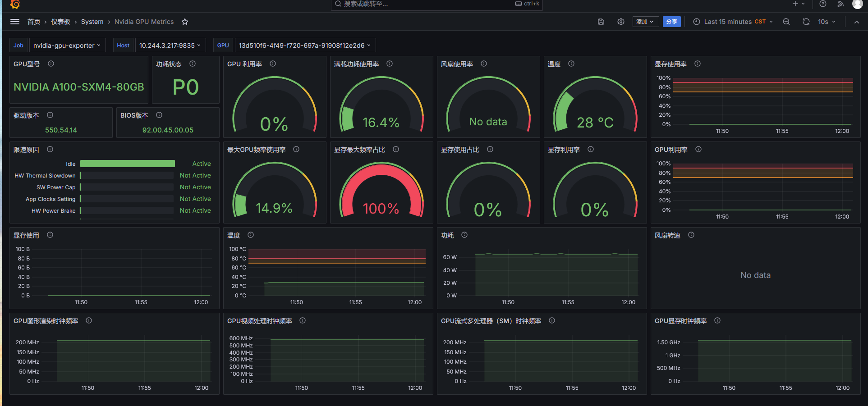The width and height of the screenshot is (868, 406).
Task: Show info for 风扇使用率 panel
Action: [x=484, y=64]
